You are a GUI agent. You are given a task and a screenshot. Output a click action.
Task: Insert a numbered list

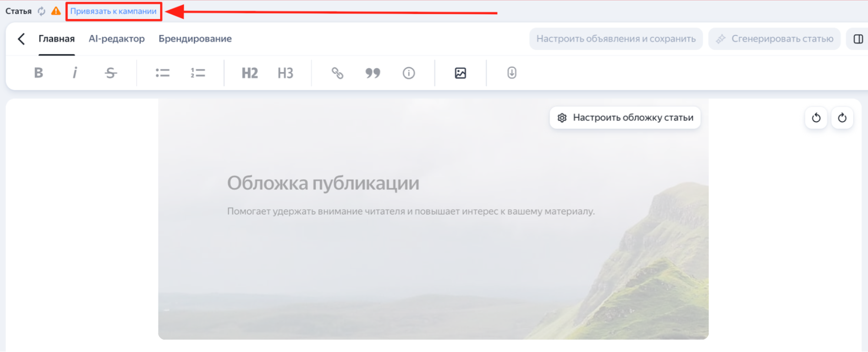coord(198,73)
